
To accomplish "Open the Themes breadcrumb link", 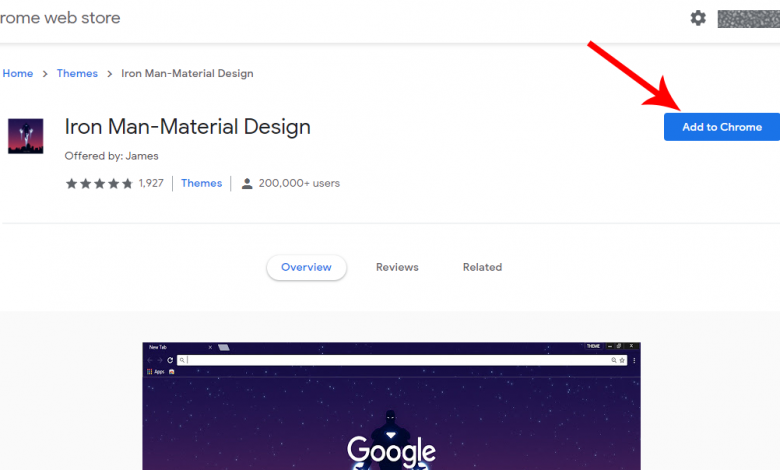I will pyautogui.click(x=77, y=74).
